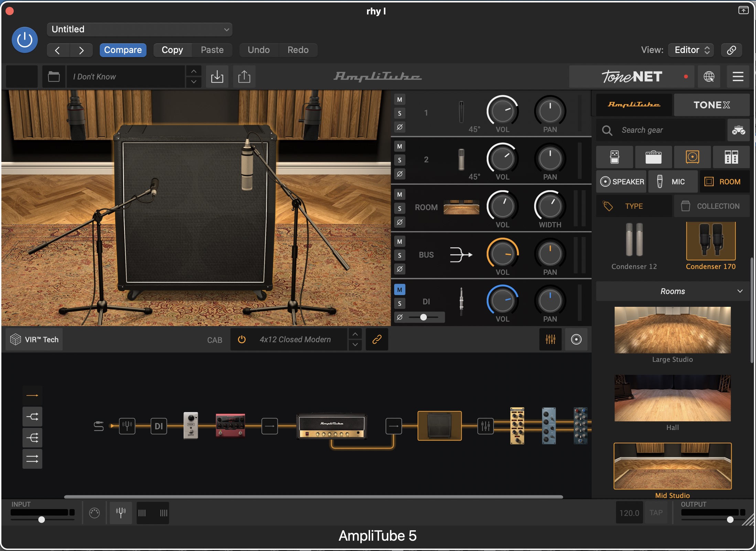This screenshot has height=551, width=756.
Task: Switch to the SPEAKER tab
Action: [622, 182]
